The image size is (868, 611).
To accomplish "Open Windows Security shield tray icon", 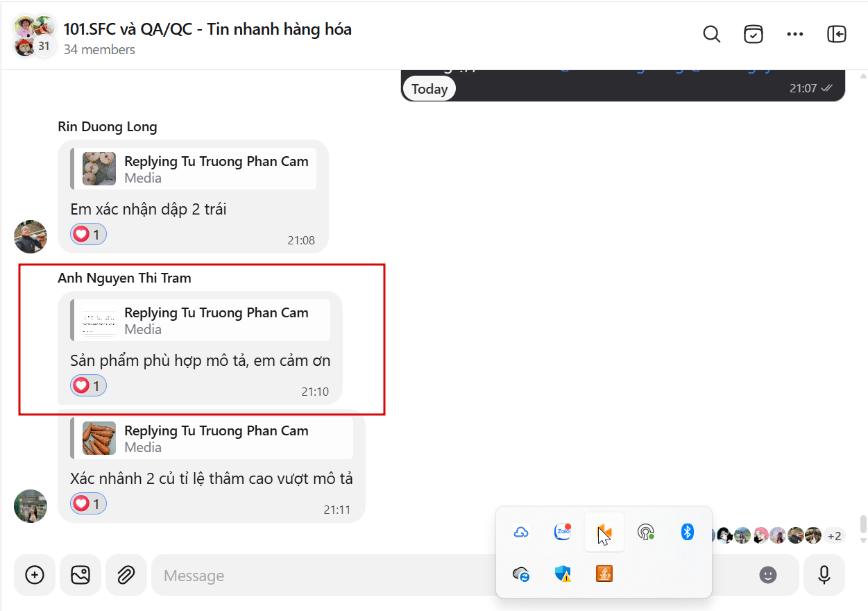I will point(563,574).
